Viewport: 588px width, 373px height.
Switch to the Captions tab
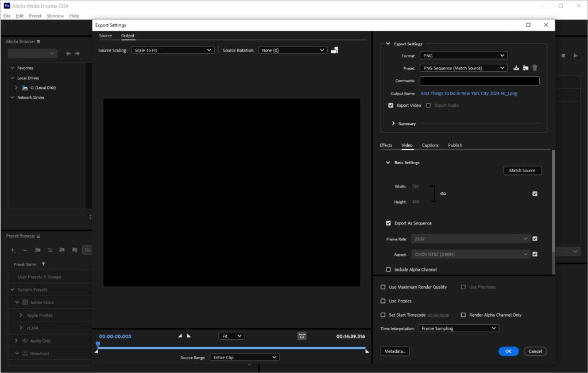click(430, 145)
